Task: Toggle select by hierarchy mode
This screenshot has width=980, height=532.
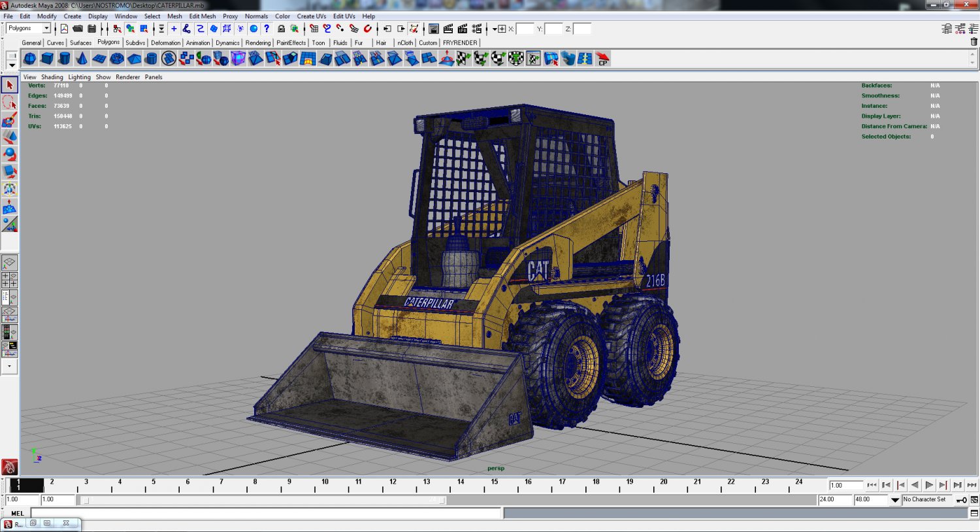Action: [117, 29]
